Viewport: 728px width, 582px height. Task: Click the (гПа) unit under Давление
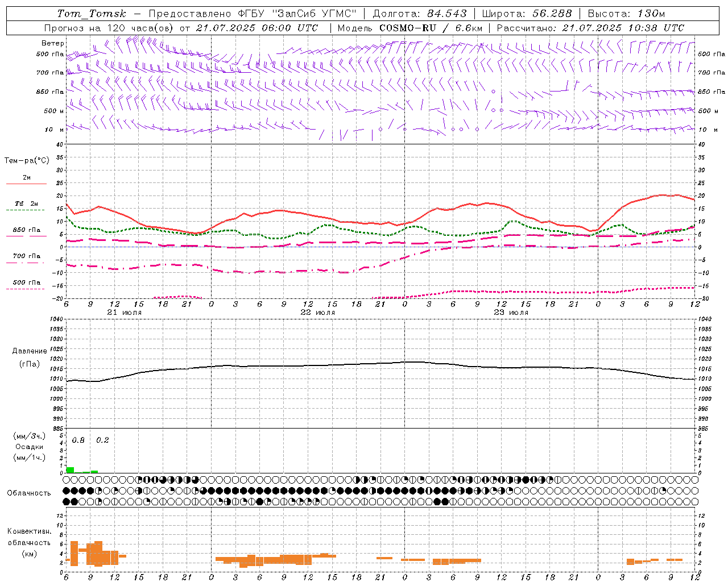[x=30, y=364]
